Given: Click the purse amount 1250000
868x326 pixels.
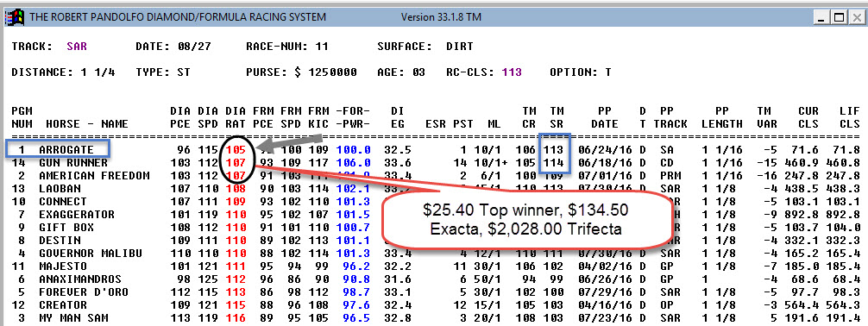Looking at the screenshot, I should [x=333, y=72].
